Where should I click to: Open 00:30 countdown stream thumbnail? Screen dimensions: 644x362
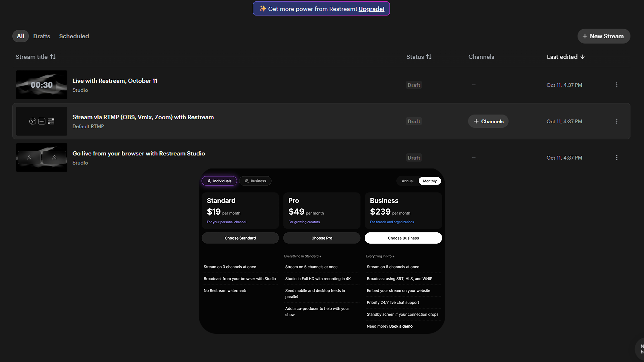[x=42, y=85]
